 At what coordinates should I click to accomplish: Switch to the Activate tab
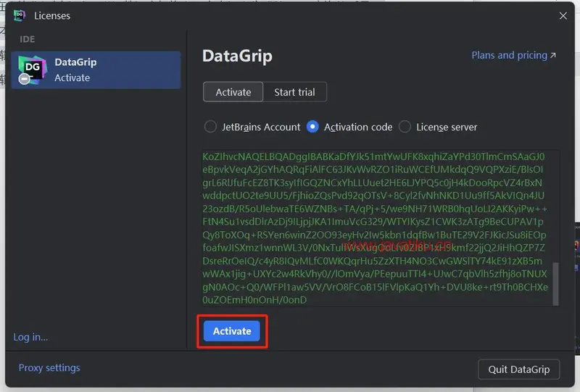click(x=233, y=92)
